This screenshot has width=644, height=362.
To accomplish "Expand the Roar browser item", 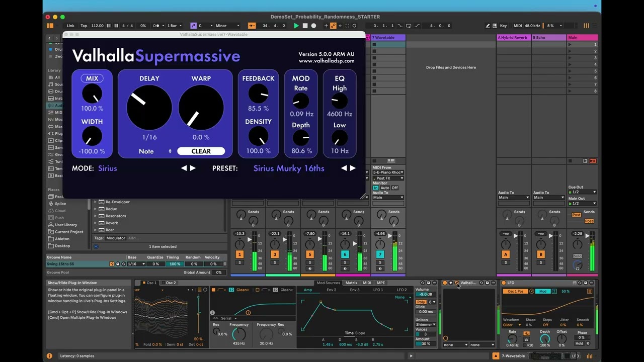I will [x=96, y=230].
